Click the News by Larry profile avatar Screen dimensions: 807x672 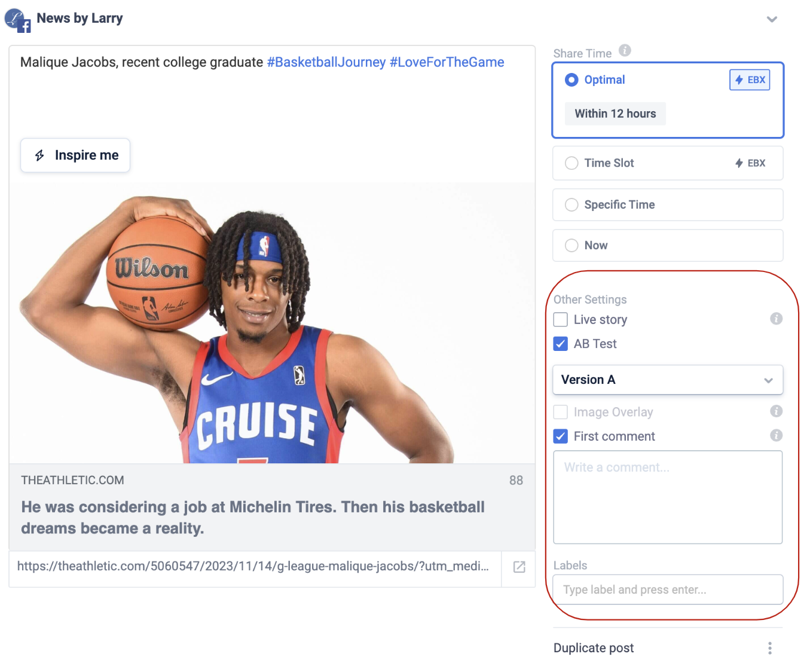click(x=17, y=20)
